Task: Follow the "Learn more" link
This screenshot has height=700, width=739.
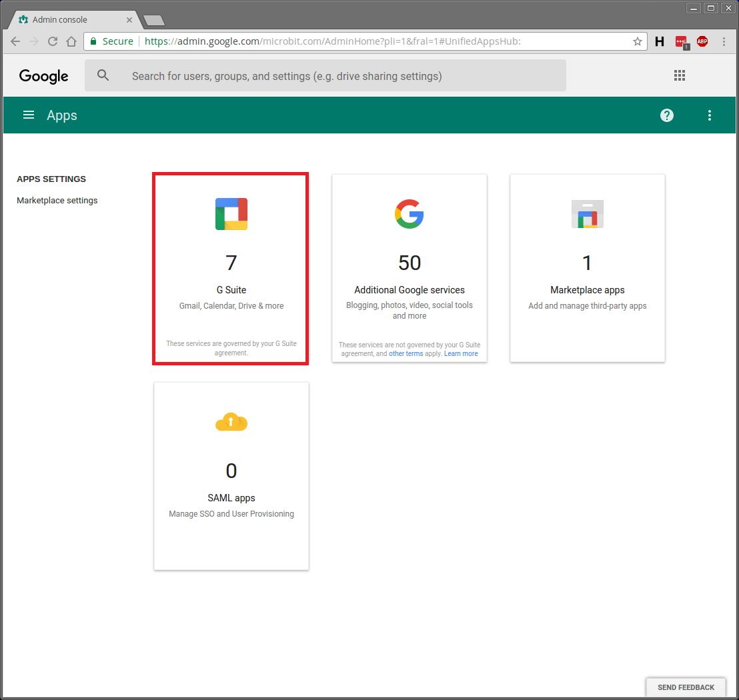Action: click(x=461, y=354)
